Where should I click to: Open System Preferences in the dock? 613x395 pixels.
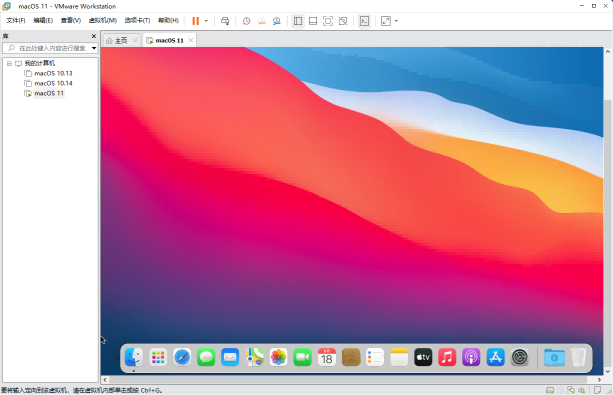(520, 357)
